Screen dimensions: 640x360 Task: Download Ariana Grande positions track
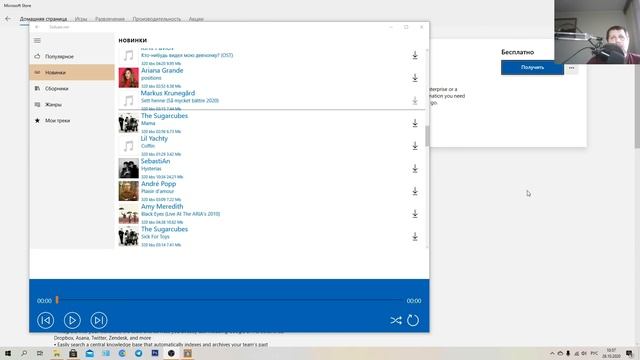coord(415,78)
